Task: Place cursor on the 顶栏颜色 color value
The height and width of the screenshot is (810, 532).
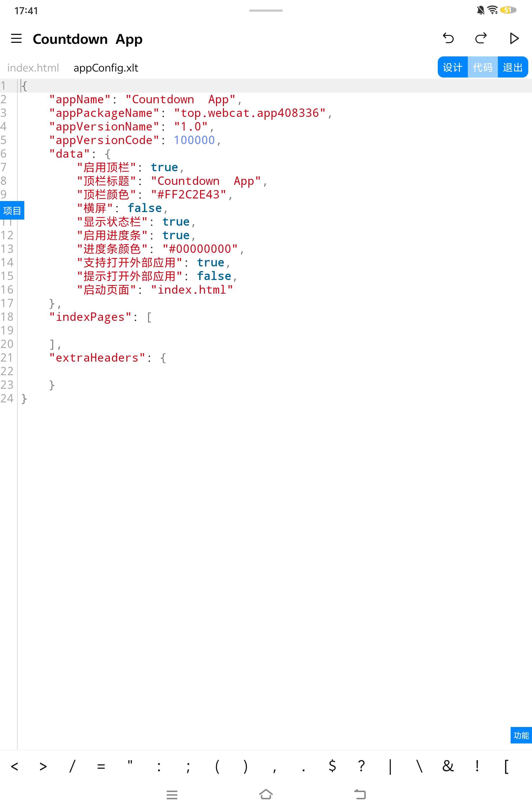Action: point(189,195)
